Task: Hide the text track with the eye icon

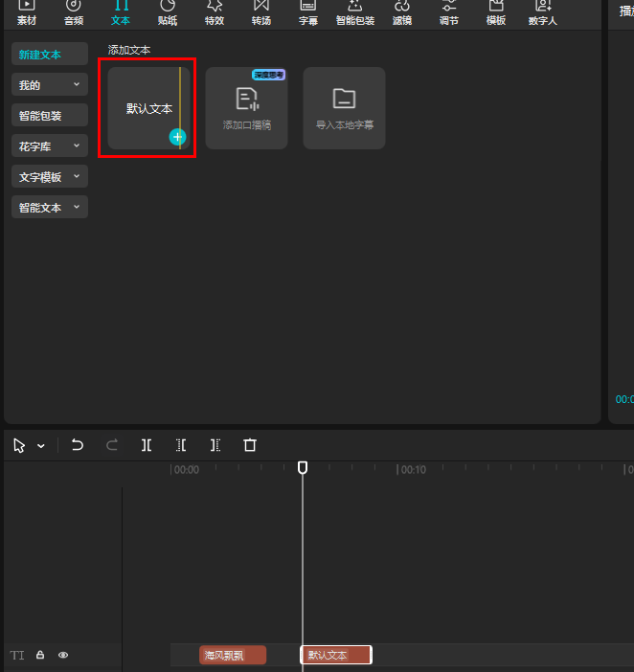Action: [63, 655]
